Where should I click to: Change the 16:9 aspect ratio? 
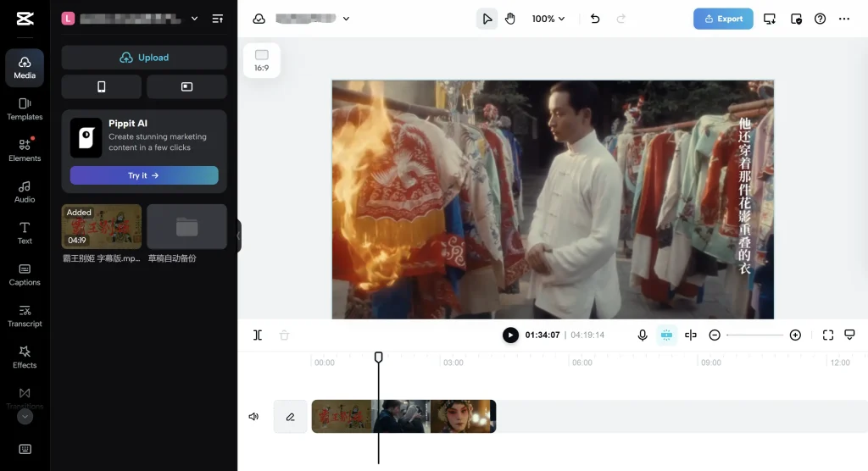[x=261, y=60]
